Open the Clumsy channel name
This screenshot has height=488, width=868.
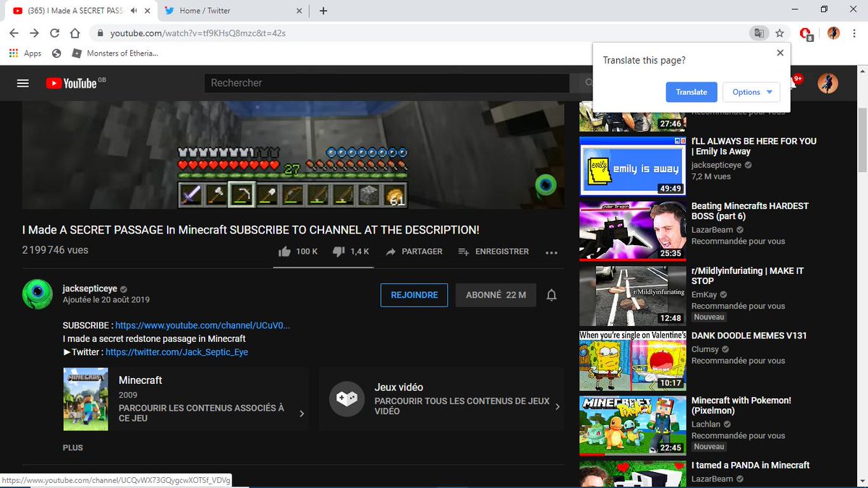click(705, 349)
